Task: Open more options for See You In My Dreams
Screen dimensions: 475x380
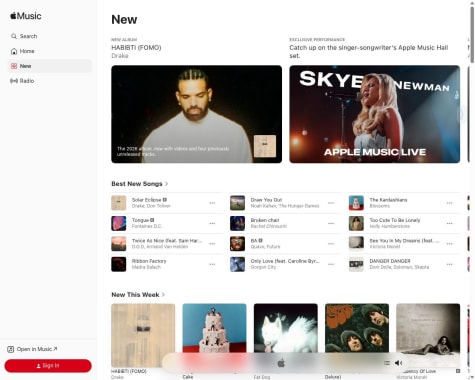Action: [x=450, y=244]
